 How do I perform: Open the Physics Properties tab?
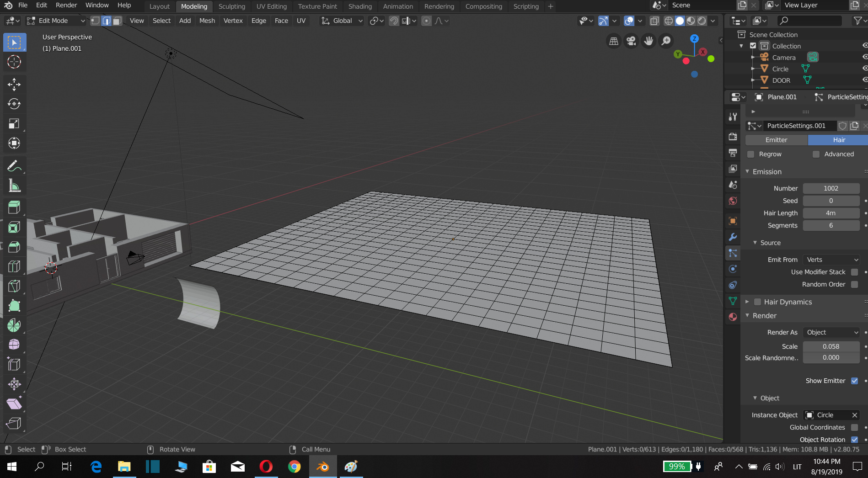pyautogui.click(x=732, y=269)
